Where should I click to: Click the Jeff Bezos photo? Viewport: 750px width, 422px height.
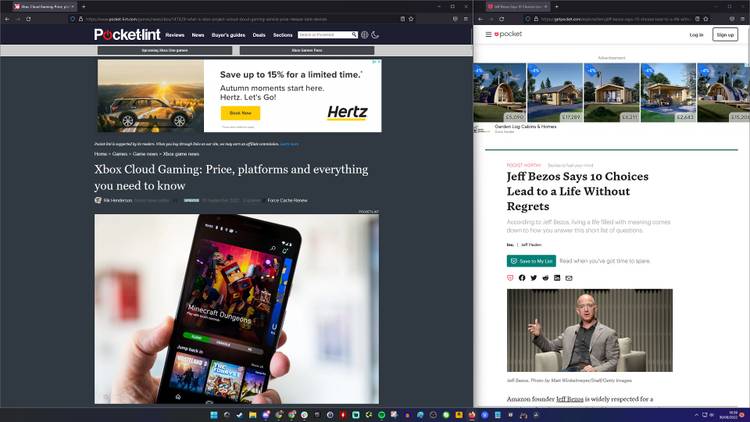click(590, 330)
